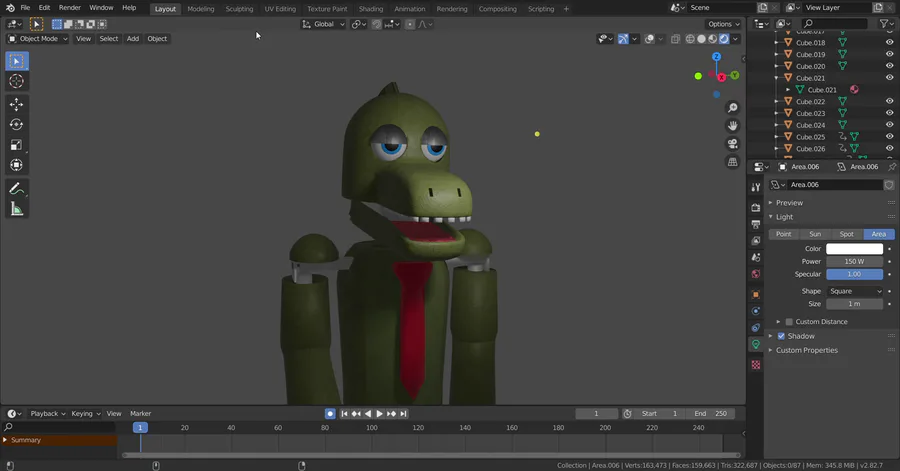
Task: Disable the Shadow checkbox
Action: click(x=781, y=336)
